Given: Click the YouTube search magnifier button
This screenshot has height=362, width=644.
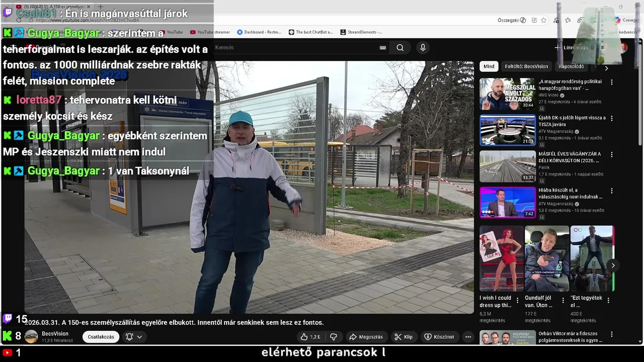Looking at the screenshot, I should [x=400, y=47].
